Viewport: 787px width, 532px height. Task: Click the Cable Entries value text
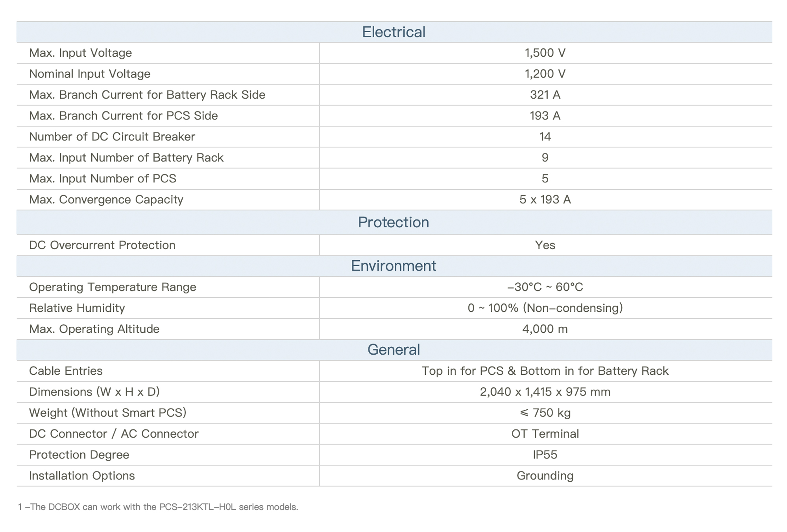pos(545,371)
